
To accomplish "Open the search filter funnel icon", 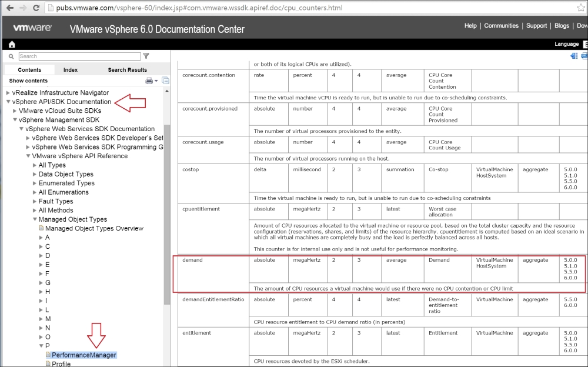I will pyautogui.click(x=146, y=56).
